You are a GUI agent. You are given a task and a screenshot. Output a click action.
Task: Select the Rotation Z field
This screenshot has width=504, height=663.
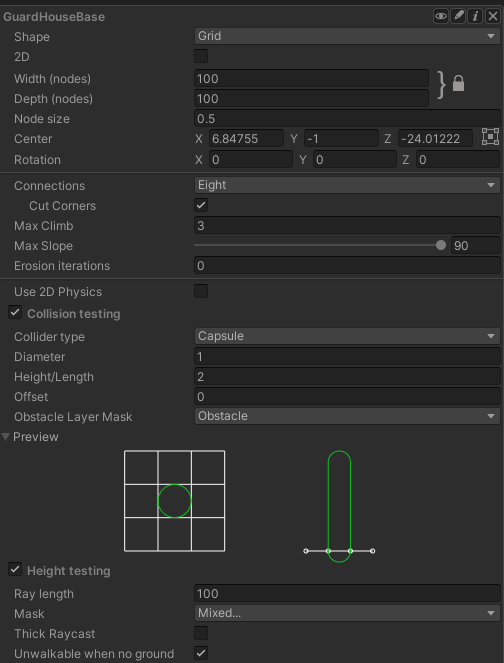point(458,160)
